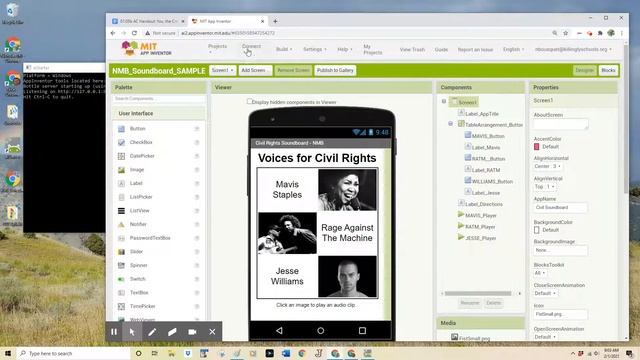Select WILLIAMS_Button in Components tree
Viewport: 640px width, 360px height.
[492, 182]
